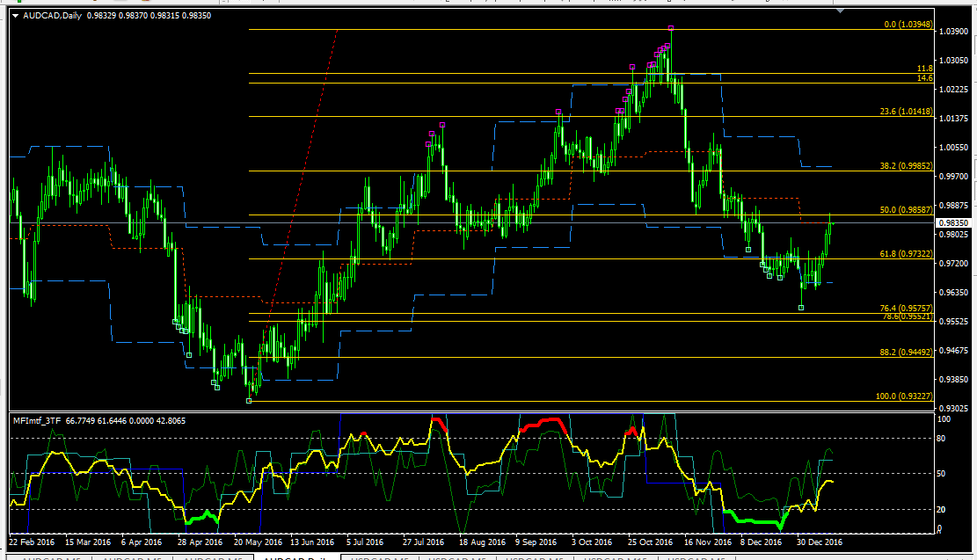Switch to the AUDCAD Daily chart tab
This screenshot has height=560, width=977.
click(x=297, y=556)
